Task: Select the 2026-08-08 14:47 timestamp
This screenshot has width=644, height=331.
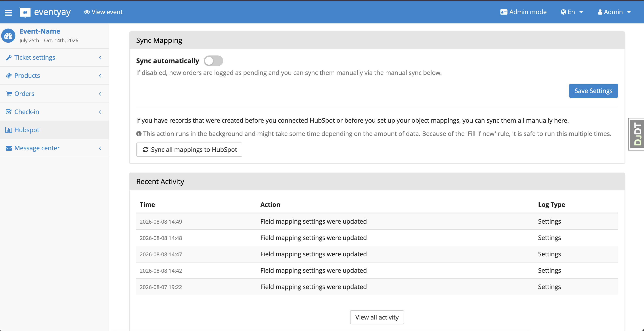Action: pyautogui.click(x=161, y=254)
